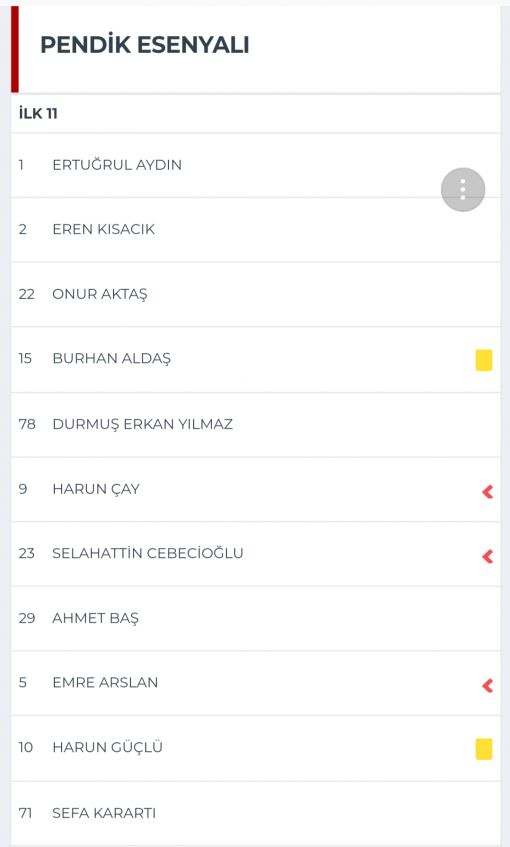510x847 pixels.
Task: Select Emre Arslan player name
Action: pos(105,682)
